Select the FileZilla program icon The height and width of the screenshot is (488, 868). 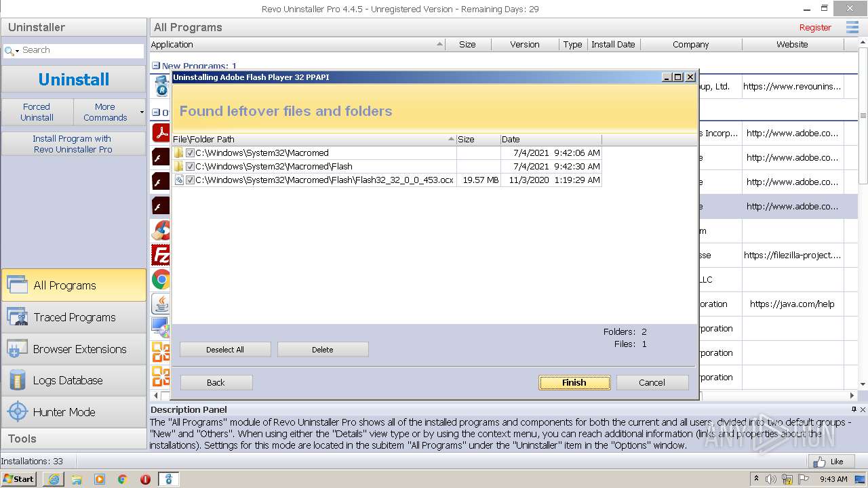coord(161,255)
